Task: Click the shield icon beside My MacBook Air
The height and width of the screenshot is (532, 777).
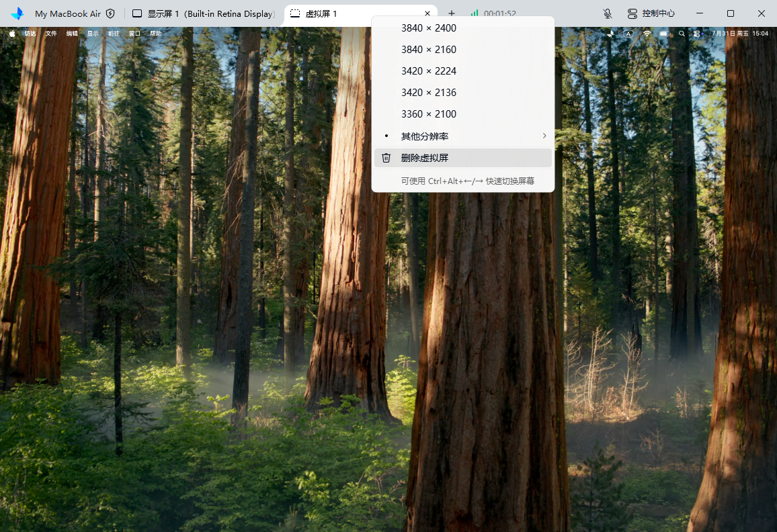Action: (110, 13)
